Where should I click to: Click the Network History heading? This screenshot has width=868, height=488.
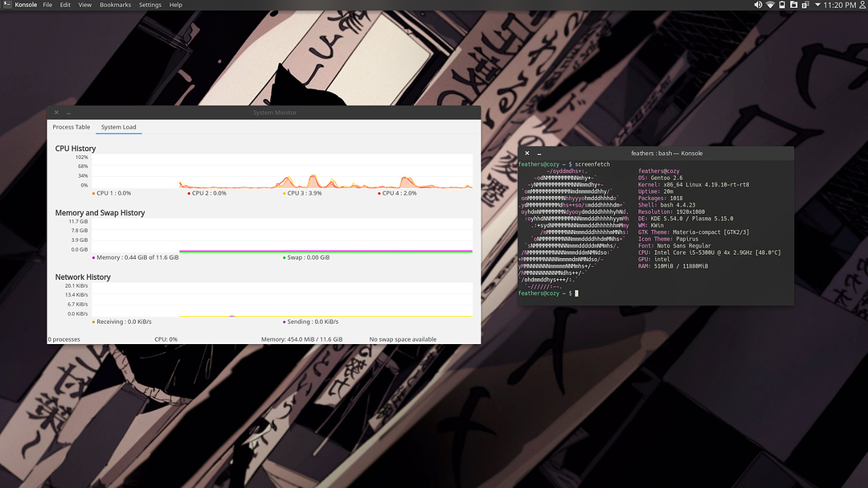83,277
